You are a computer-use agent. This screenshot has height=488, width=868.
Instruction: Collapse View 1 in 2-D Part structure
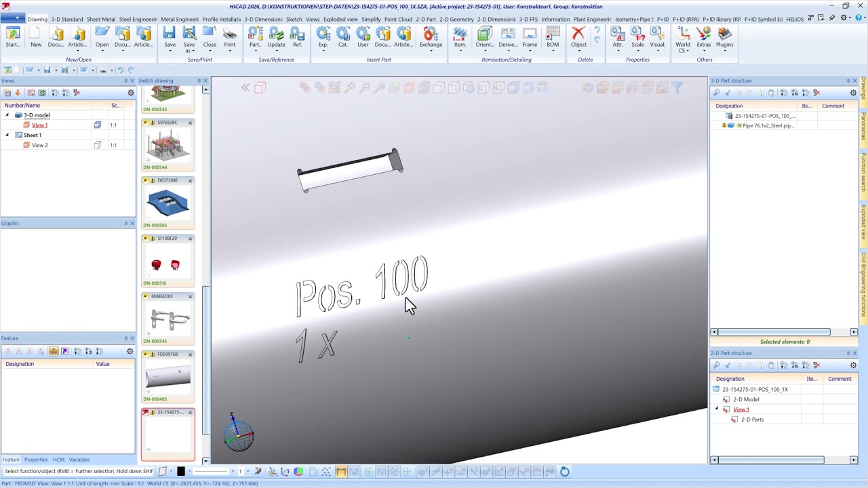tap(717, 409)
